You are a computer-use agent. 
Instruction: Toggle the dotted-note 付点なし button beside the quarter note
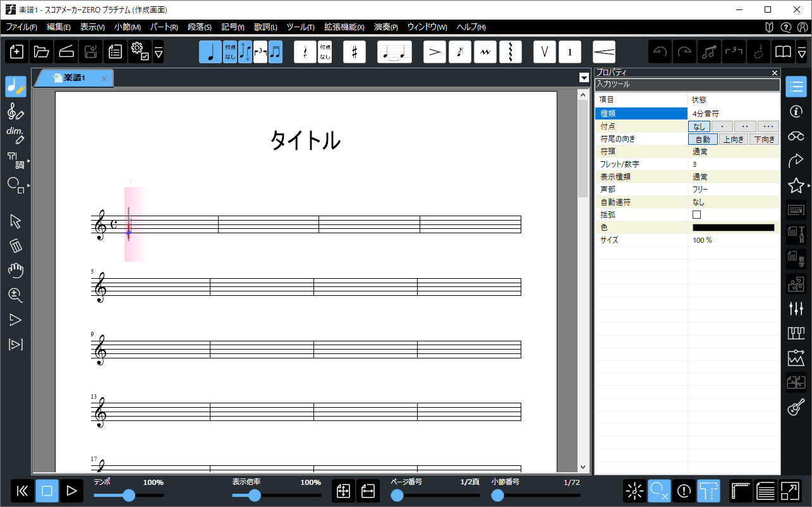pyautogui.click(x=230, y=52)
